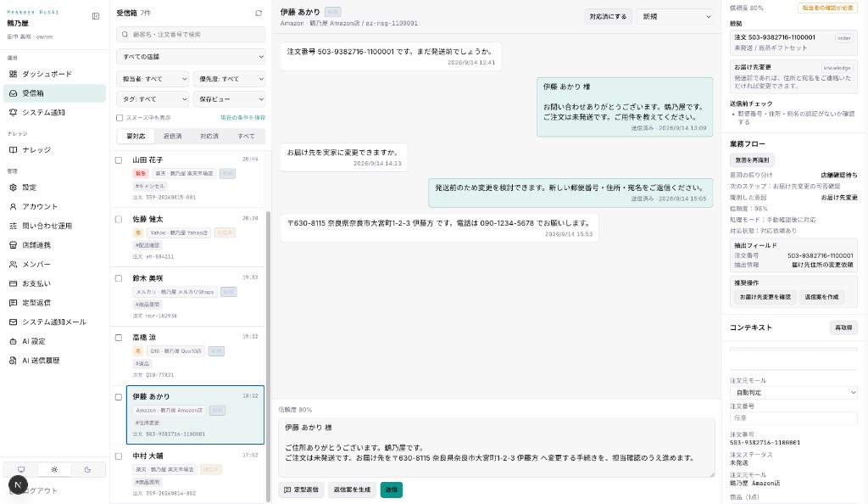The image size is (868, 504).
Task: Open ダッシュボード via its grid icon
Action: tap(14, 74)
